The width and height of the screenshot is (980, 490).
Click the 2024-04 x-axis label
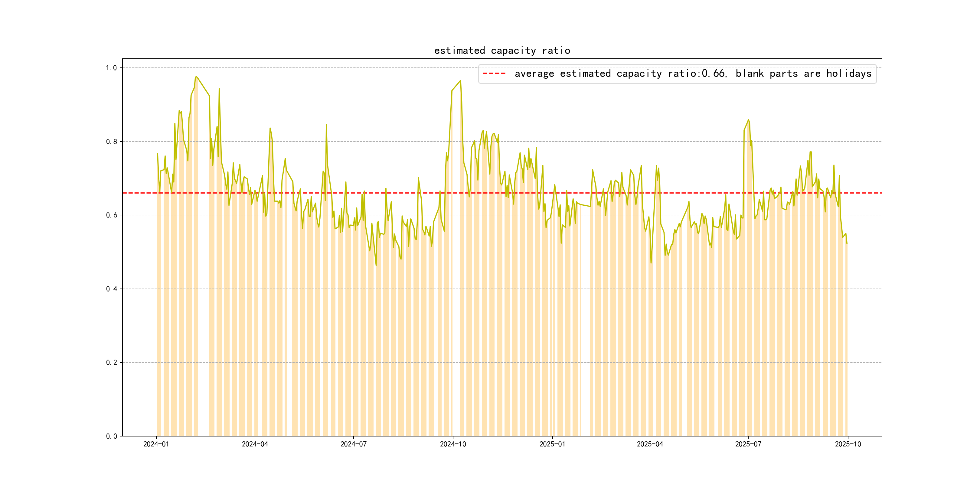255,444
